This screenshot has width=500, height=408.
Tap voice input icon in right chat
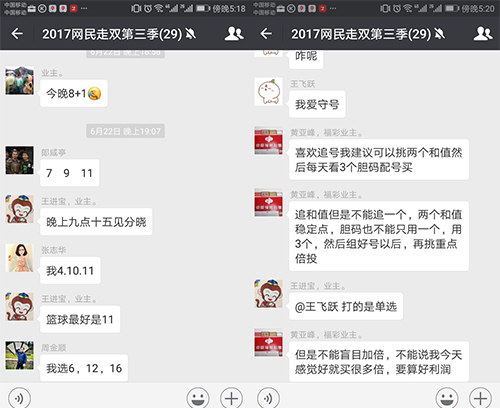[268, 398]
